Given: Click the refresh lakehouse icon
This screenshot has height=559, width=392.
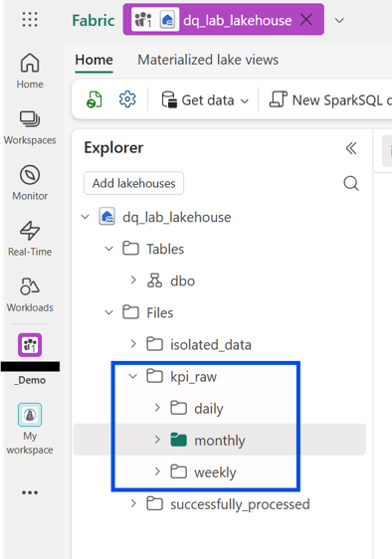Looking at the screenshot, I should click(95, 99).
